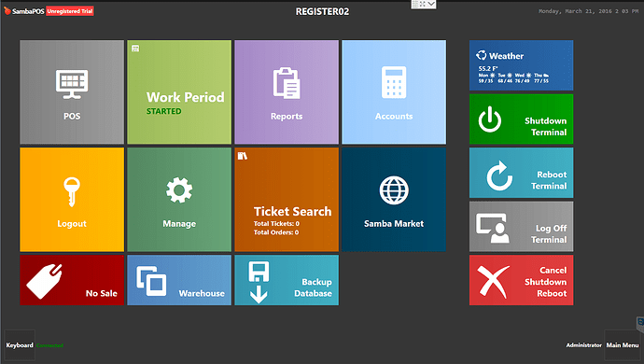Click the Reboot Terminal tile

(x=521, y=173)
